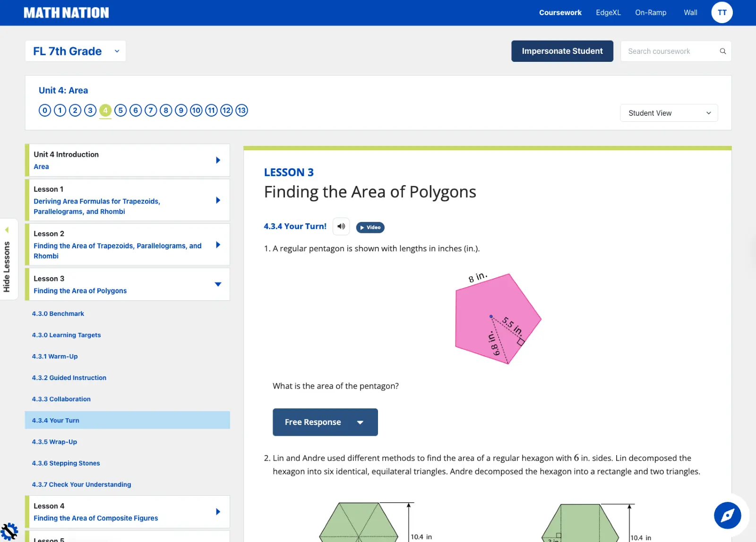This screenshot has width=756, height=542.
Task: Jump to lesson circle number 13
Action: point(241,110)
